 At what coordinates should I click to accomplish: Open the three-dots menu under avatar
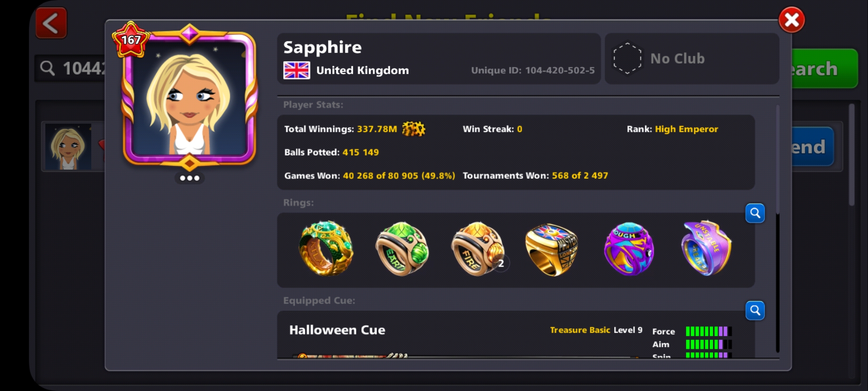pyautogui.click(x=190, y=178)
